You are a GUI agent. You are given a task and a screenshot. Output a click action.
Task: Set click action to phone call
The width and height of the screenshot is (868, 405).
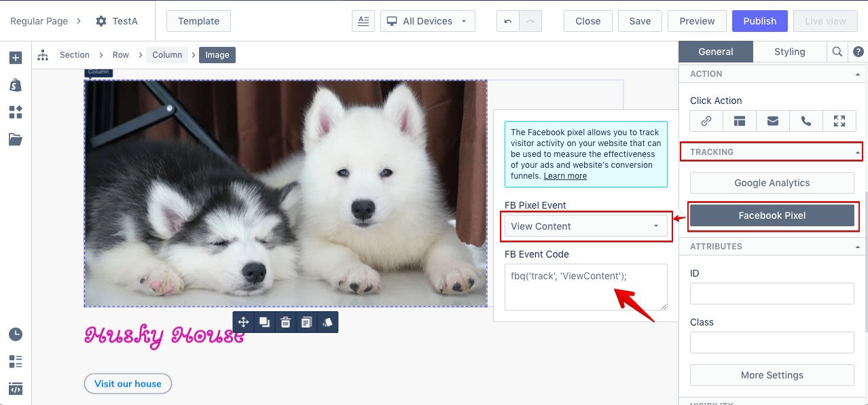tap(806, 121)
